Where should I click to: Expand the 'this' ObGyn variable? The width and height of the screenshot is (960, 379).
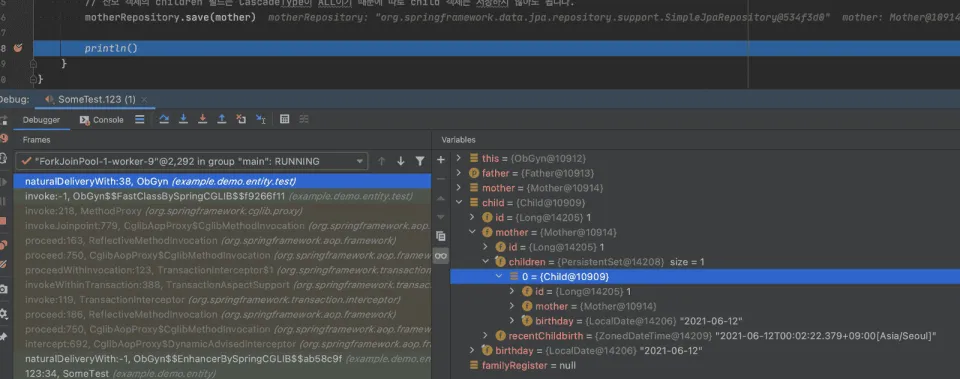[458, 159]
